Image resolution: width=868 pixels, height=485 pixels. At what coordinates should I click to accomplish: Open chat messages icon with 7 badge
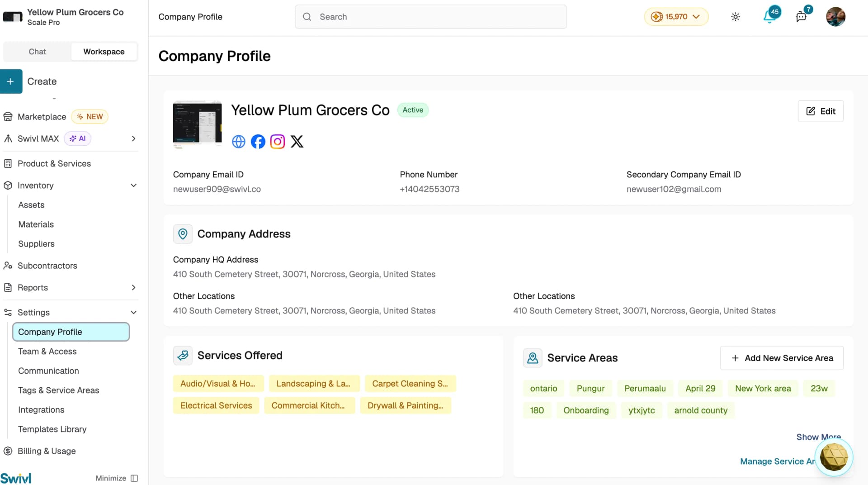click(801, 17)
